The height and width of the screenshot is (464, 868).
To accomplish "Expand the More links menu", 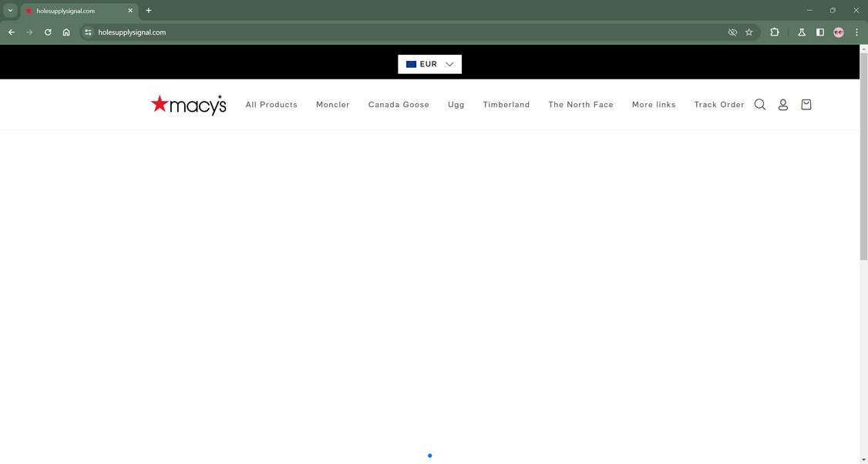I will click(653, 104).
